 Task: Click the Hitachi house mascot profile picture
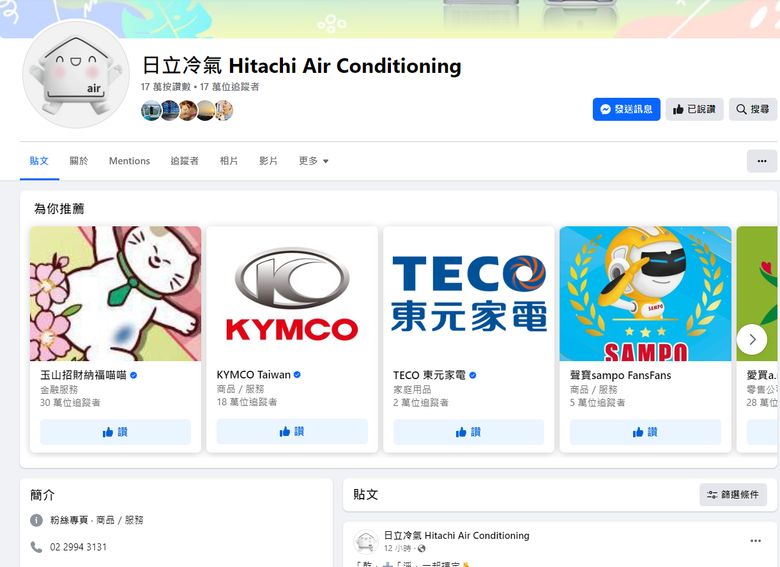click(x=76, y=74)
